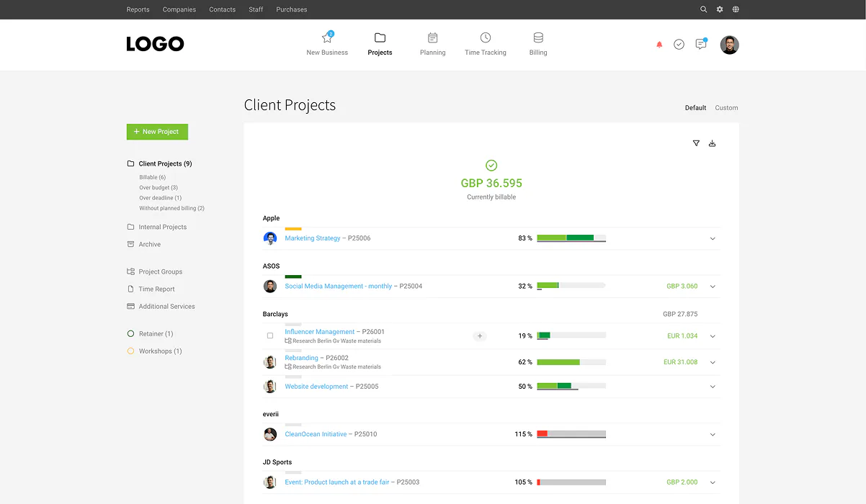The width and height of the screenshot is (866, 504).
Task: Open the Planning calendar icon
Action: 432,37
